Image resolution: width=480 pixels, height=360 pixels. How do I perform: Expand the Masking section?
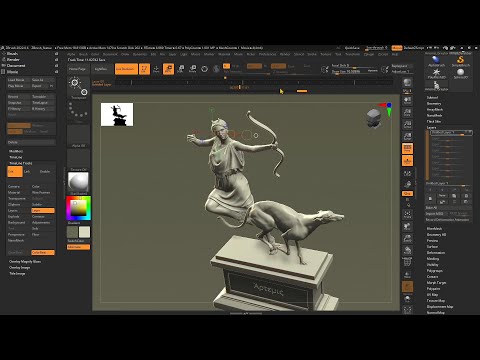click(433, 259)
